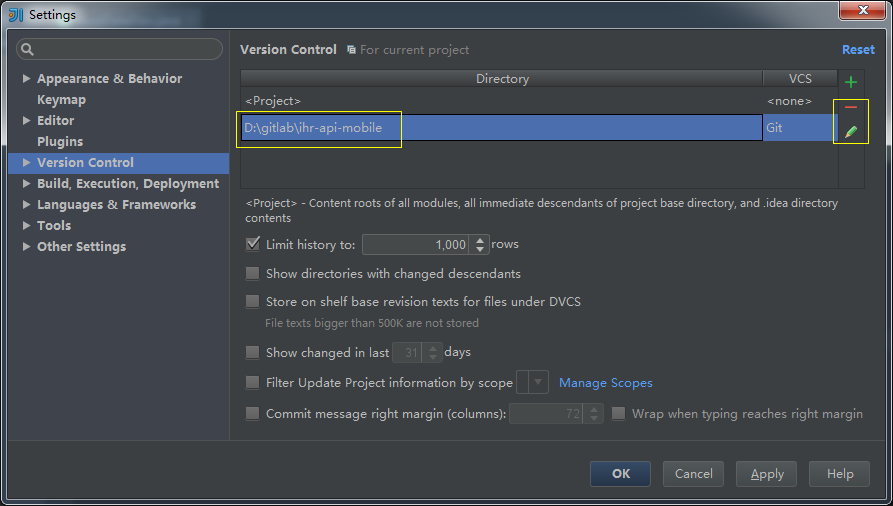Click the commit margin columns field showing 72
The width and height of the screenshot is (893, 506).
pos(547,414)
